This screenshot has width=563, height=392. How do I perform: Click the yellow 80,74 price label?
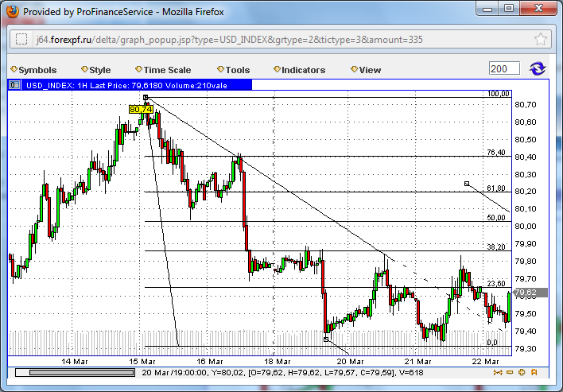tap(141, 109)
